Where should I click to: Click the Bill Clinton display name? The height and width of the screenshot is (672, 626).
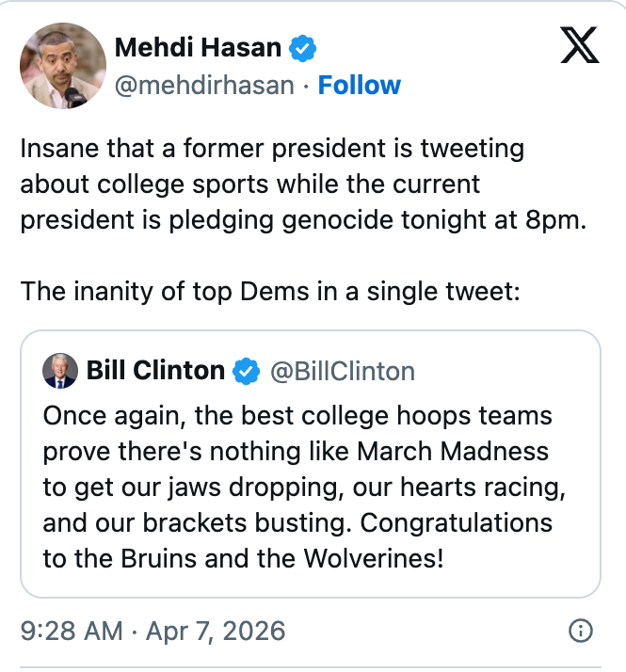pos(155,371)
